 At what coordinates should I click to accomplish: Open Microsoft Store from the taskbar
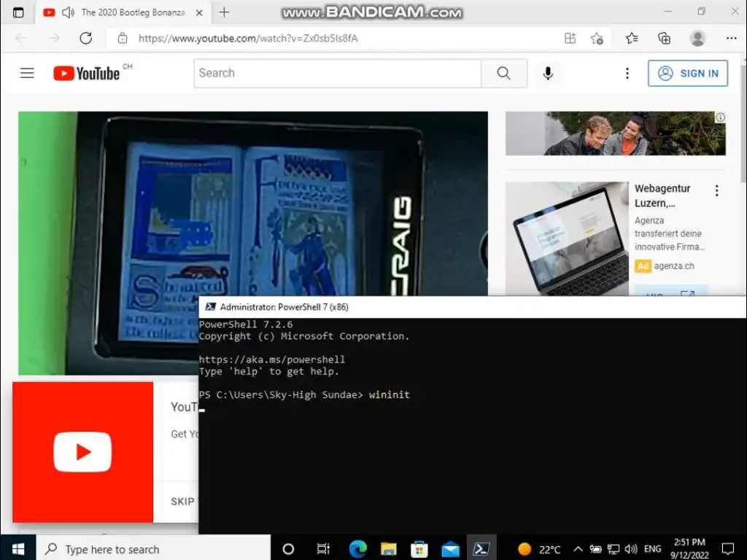pos(419,549)
